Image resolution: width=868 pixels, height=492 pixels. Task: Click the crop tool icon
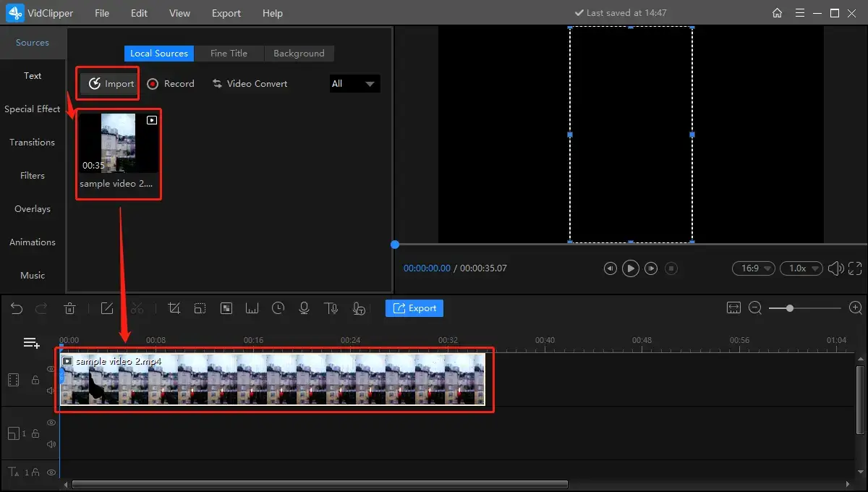point(174,308)
